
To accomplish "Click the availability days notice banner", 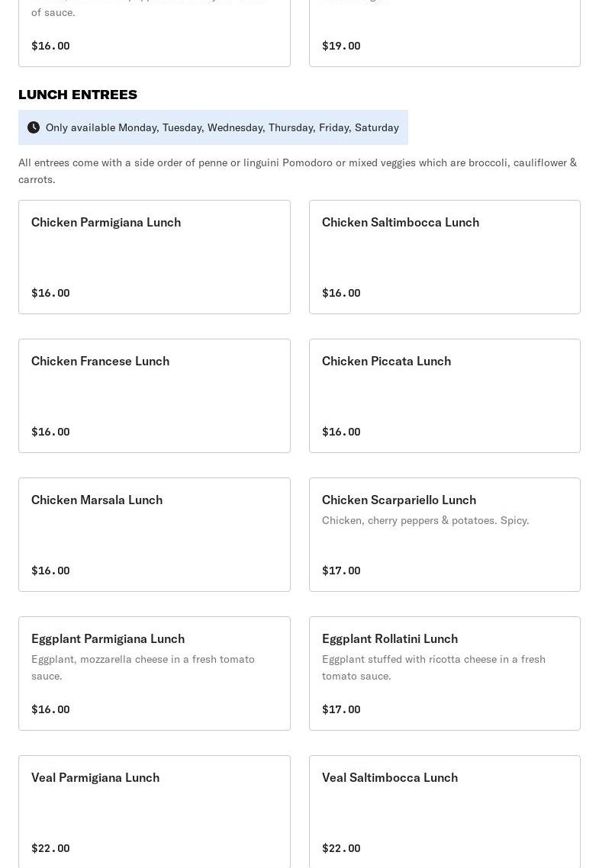I will click(221, 127).
